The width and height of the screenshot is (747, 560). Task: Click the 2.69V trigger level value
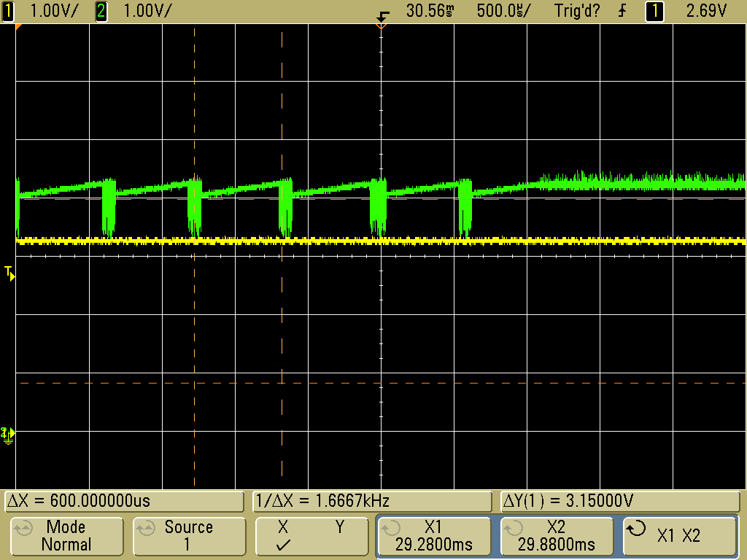706,10
